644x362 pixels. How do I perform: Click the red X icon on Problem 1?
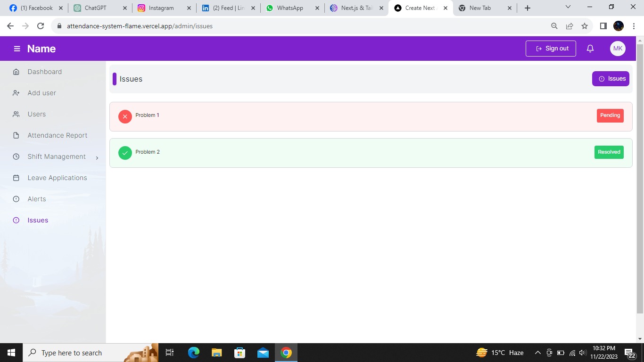[x=125, y=116]
